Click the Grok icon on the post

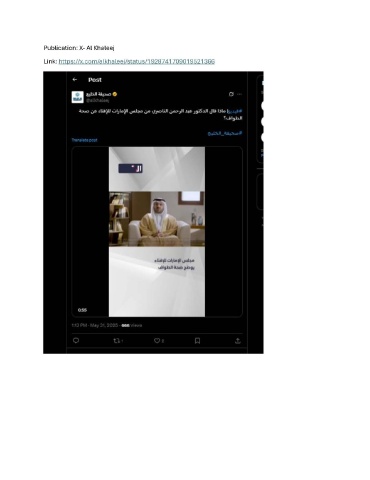(231, 94)
